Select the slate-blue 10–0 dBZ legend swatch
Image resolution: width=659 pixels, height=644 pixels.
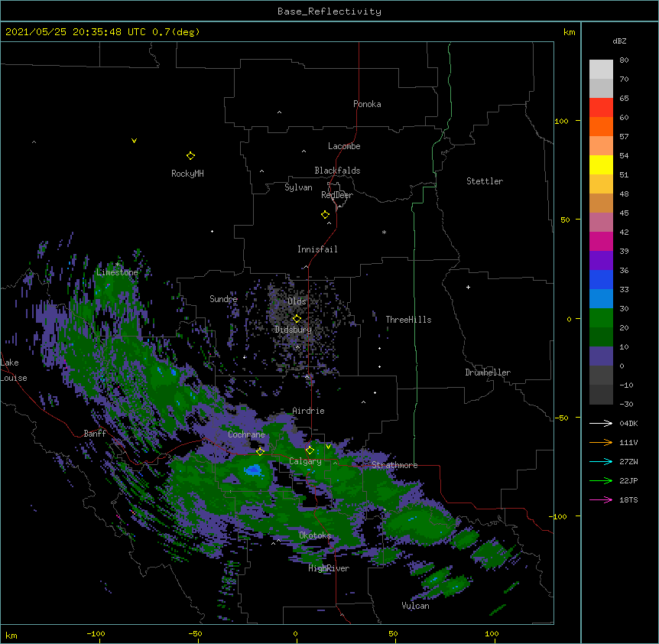(x=601, y=356)
